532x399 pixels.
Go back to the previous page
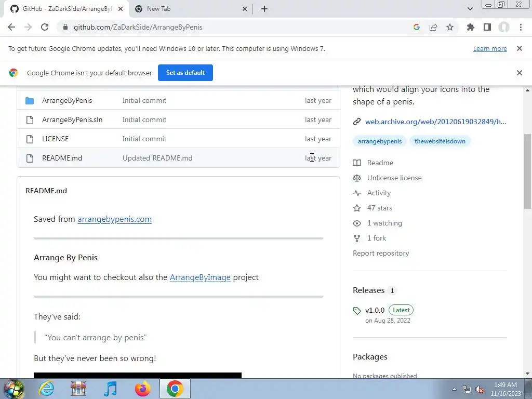click(11, 27)
